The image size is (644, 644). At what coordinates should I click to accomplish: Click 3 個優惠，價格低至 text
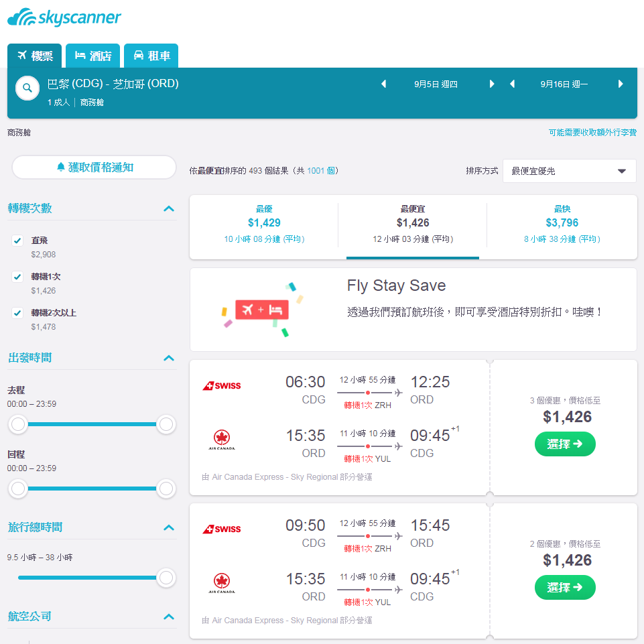tap(565, 401)
